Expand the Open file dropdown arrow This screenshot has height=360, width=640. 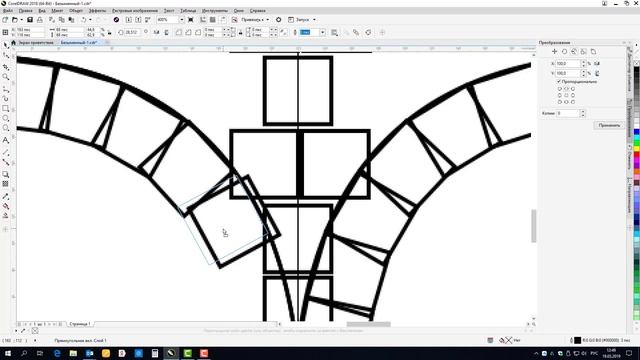(x=21, y=20)
